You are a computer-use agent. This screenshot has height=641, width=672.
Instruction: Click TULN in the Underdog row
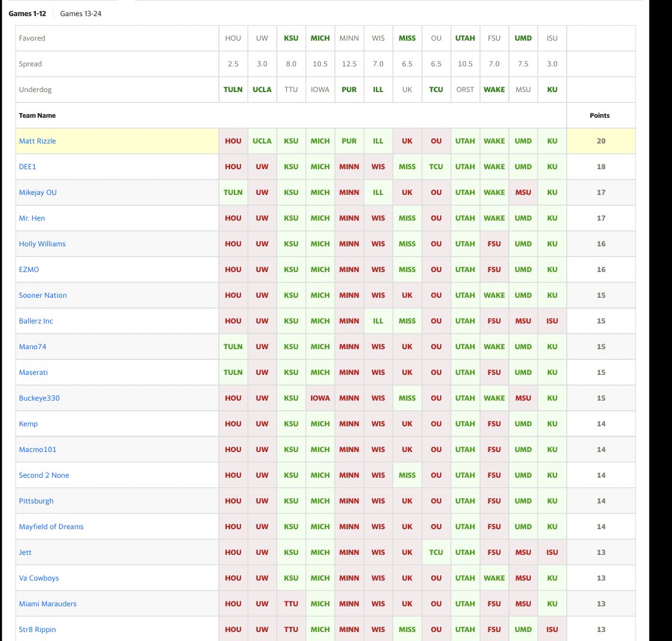click(x=233, y=90)
